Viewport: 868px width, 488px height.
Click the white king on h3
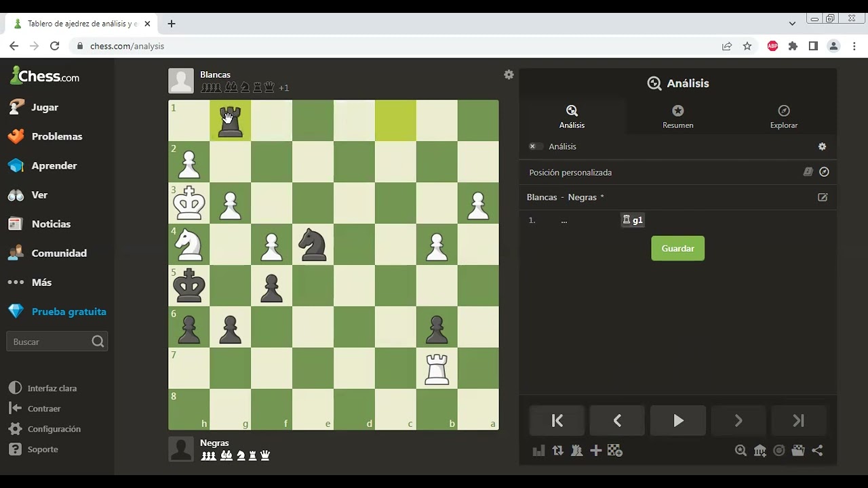(189, 203)
